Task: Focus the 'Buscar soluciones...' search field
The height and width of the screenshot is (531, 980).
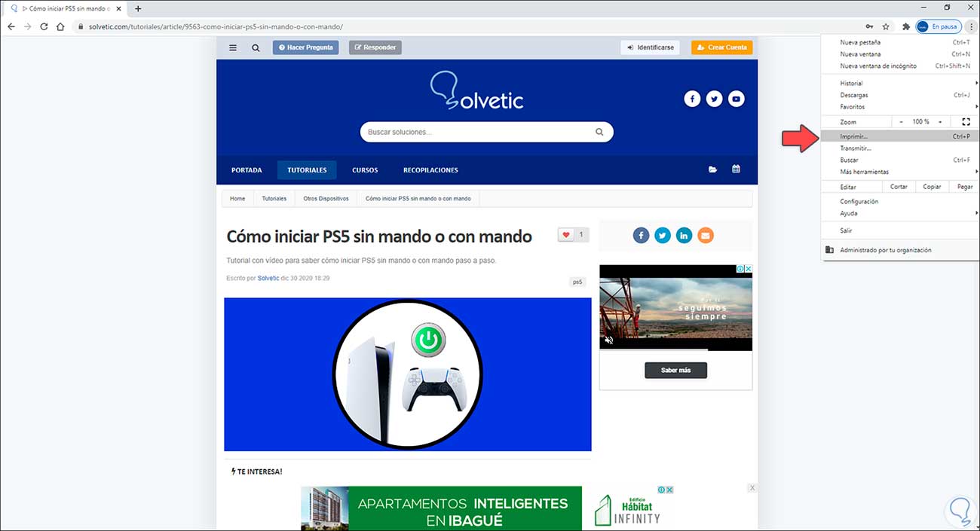Action: 486,132
